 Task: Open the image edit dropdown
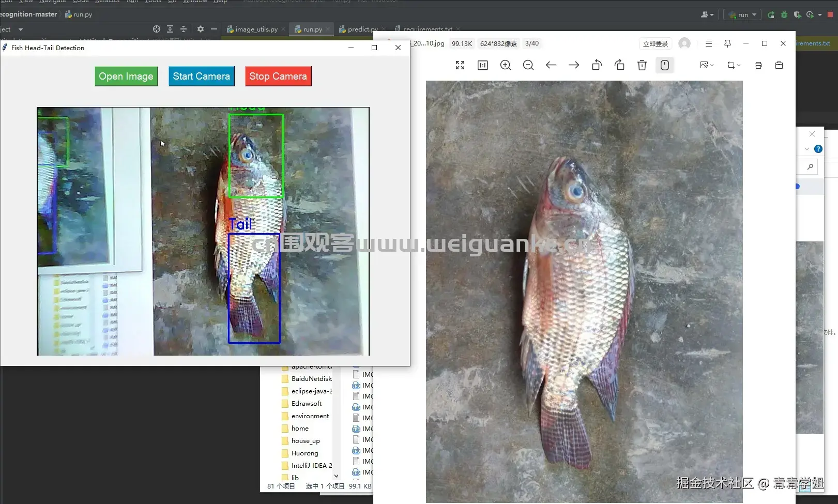click(x=707, y=65)
